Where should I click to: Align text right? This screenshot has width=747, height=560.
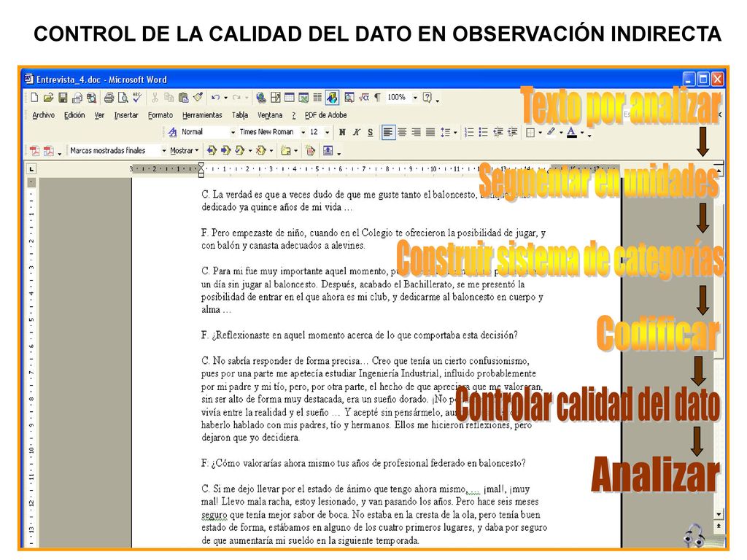(417, 133)
